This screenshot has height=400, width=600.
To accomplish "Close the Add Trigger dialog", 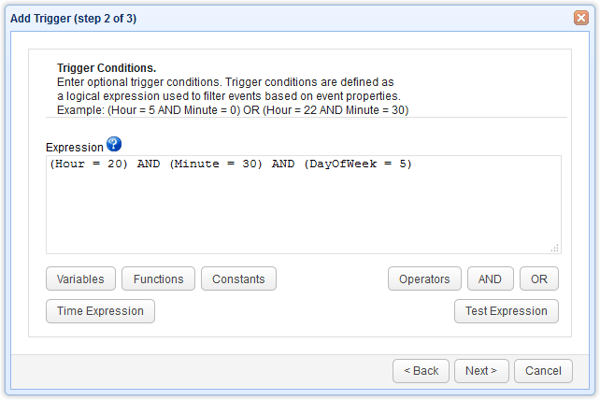I will [x=581, y=18].
